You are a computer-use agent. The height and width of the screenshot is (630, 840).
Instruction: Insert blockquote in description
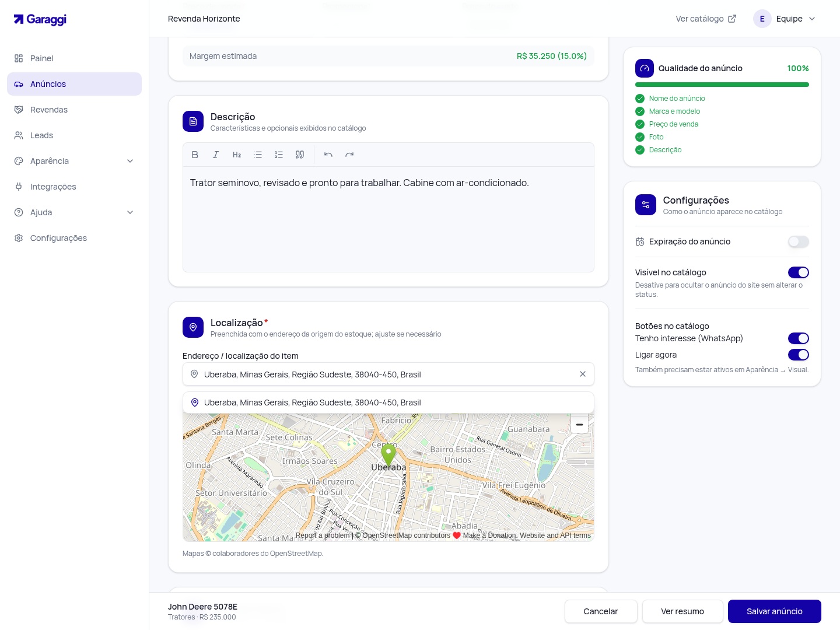pos(300,155)
